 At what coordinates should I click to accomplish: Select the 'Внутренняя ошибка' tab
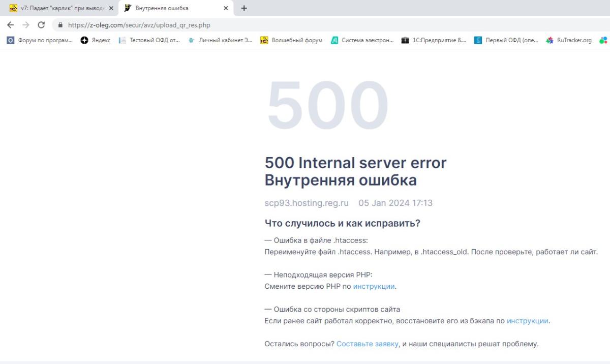(168, 8)
